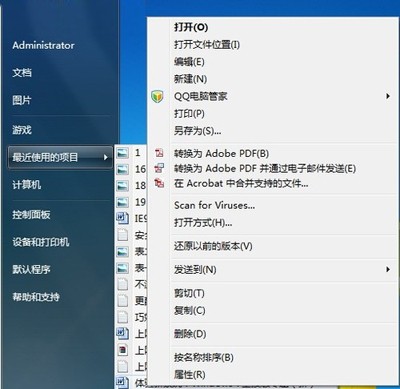400x389 pixels.
Task: Expand the 发送到(N) submenu arrow
Action: (388, 269)
